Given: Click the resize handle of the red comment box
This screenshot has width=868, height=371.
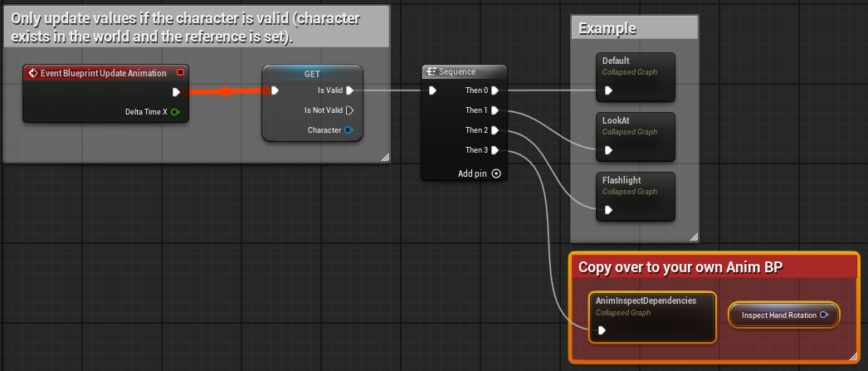Looking at the screenshot, I should pyautogui.click(x=854, y=355).
